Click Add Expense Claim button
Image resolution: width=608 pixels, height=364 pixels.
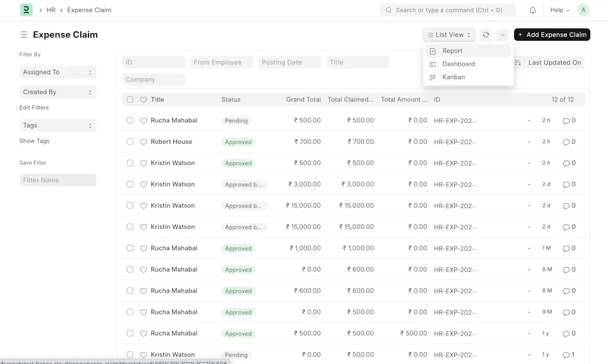(x=552, y=35)
